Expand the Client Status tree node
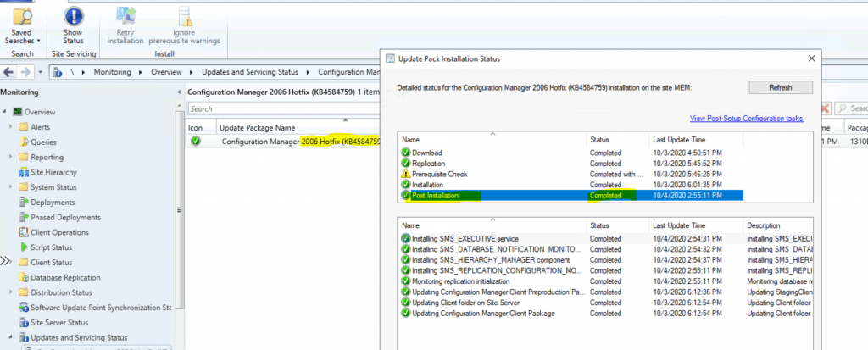 tap(10, 263)
